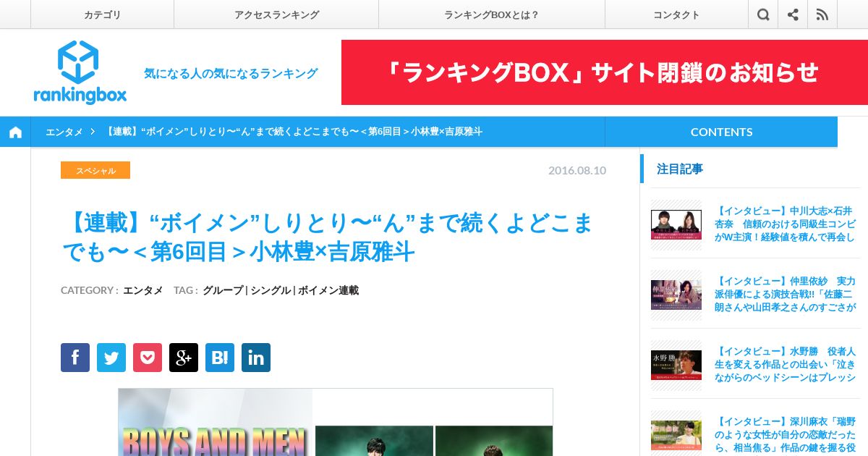Click the article title in the breadcrumb
Image resolution: width=868 pixels, height=456 pixels.
coord(294,132)
